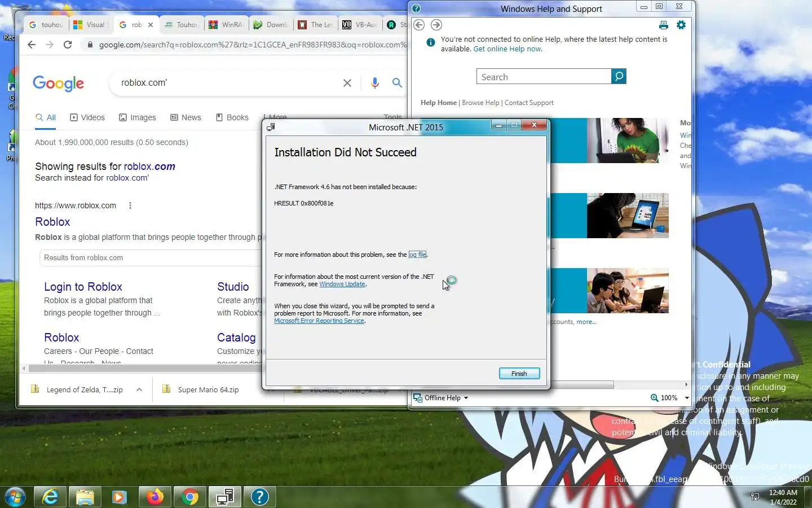The image size is (812, 508).
Task: Reload the Chrome page
Action: coord(68,45)
